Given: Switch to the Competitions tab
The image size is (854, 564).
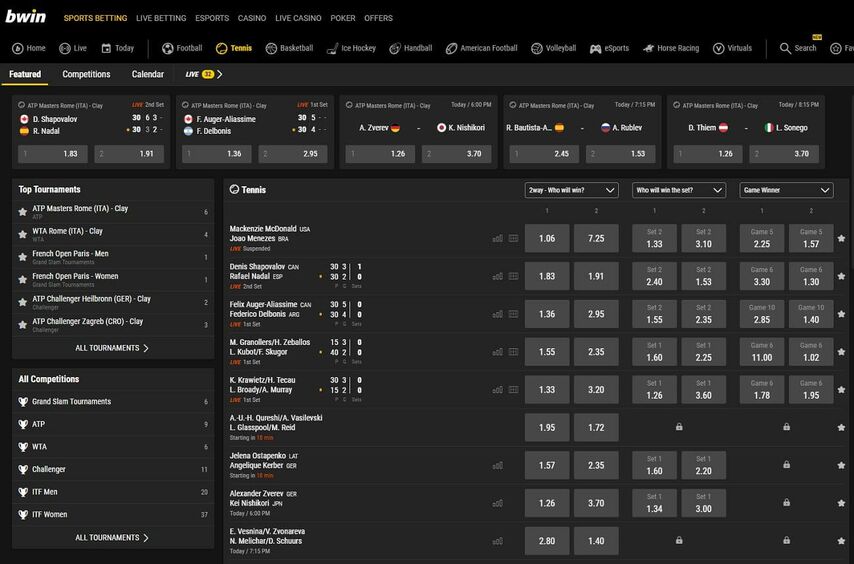Looking at the screenshot, I should click(x=86, y=74).
